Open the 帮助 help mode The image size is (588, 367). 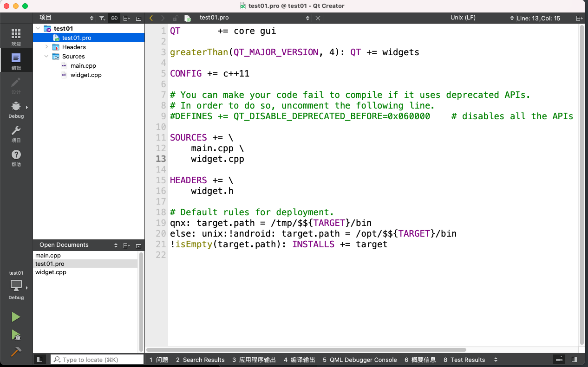click(x=16, y=158)
